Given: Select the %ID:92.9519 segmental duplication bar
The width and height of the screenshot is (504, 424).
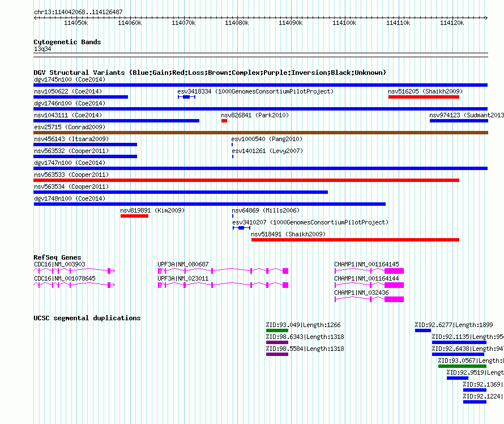Looking at the screenshot, I should pos(458,378).
